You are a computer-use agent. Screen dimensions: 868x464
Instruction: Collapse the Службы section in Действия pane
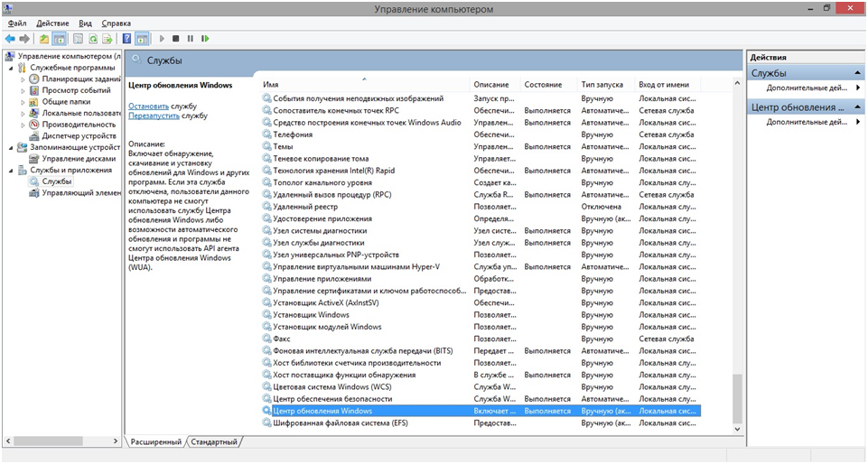click(x=857, y=73)
